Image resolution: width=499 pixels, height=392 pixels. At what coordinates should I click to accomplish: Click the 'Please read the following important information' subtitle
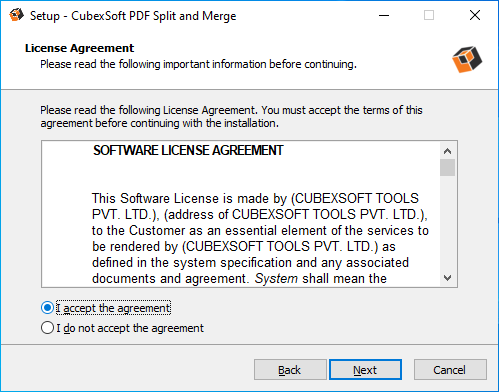click(198, 64)
